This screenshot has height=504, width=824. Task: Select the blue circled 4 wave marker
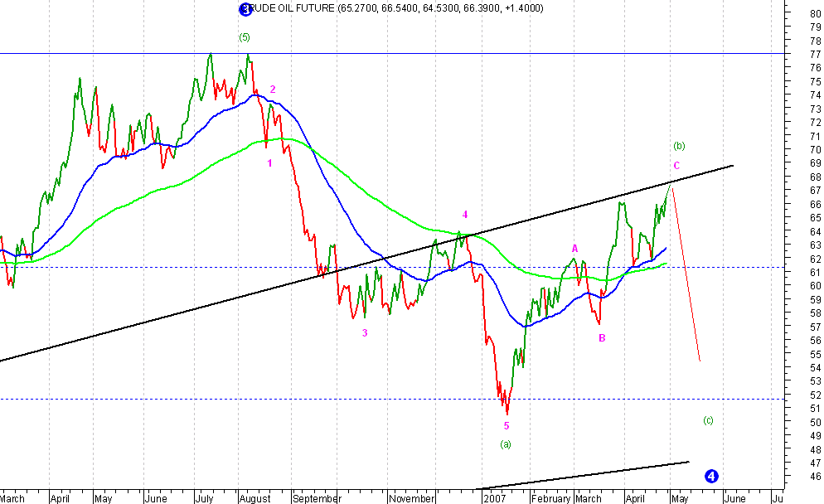(x=711, y=476)
